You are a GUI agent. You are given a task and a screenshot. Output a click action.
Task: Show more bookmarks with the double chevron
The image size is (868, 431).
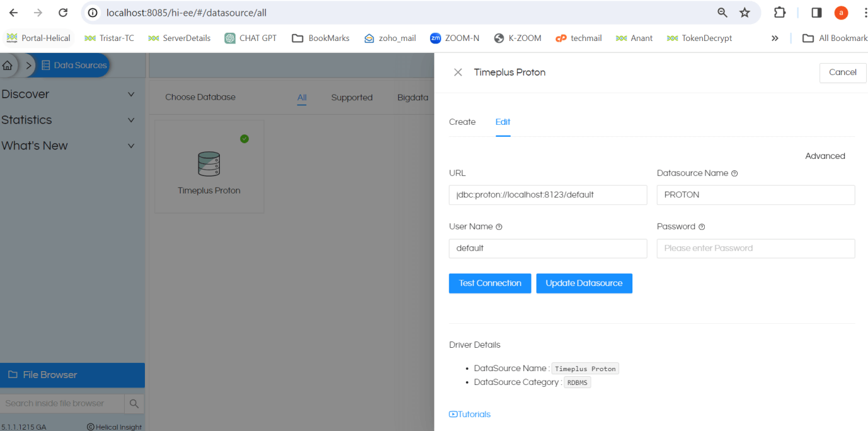point(775,38)
